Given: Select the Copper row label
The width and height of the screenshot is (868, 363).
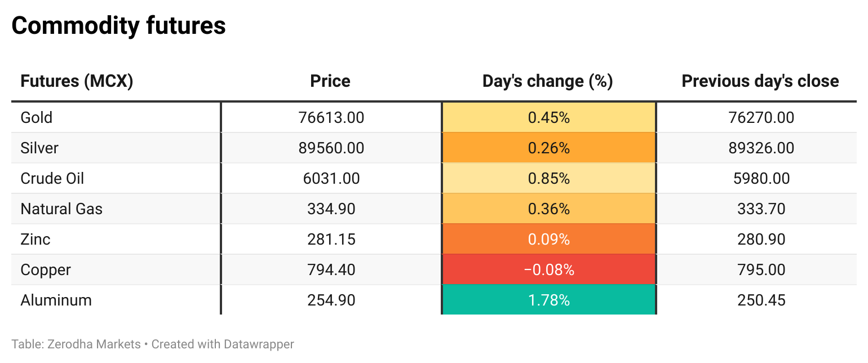Looking at the screenshot, I should pyautogui.click(x=46, y=270).
